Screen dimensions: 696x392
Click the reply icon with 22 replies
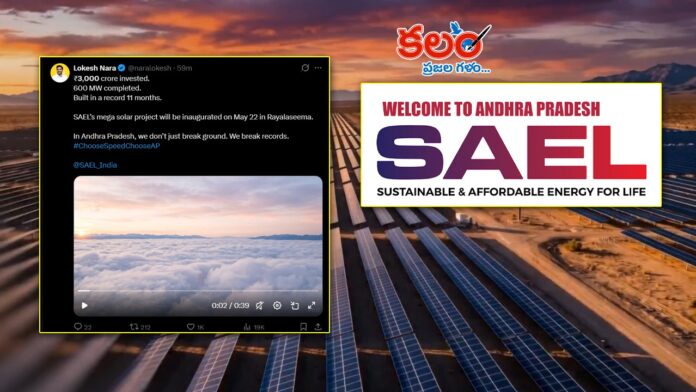tap(78, 327)
